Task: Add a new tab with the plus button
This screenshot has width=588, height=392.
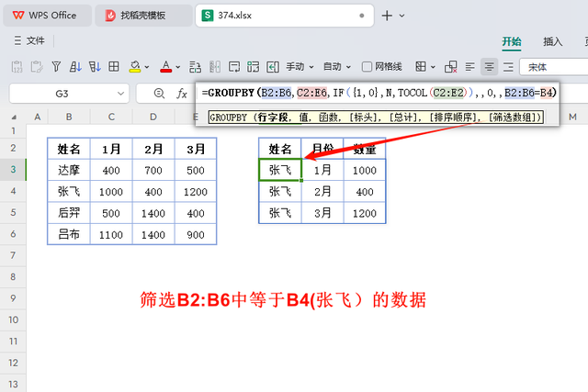Action: [387, 16]
